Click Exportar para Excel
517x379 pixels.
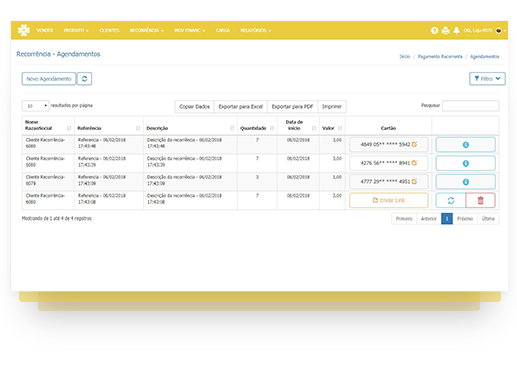coord(241,107)
